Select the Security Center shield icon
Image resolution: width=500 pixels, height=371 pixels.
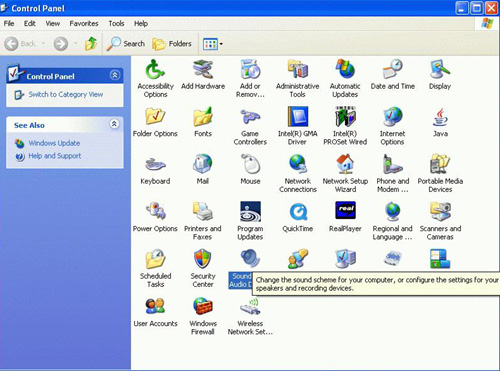click(203, 259)
